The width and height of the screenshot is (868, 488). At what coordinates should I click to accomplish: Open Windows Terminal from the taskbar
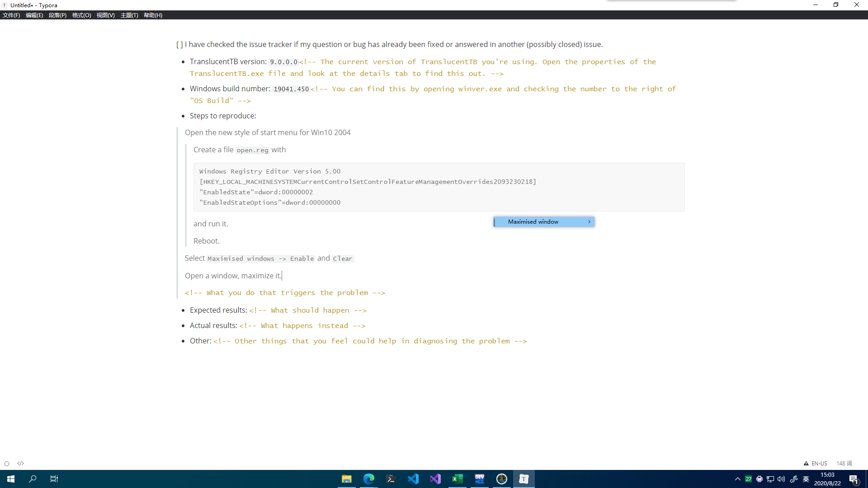pos(391,479)
